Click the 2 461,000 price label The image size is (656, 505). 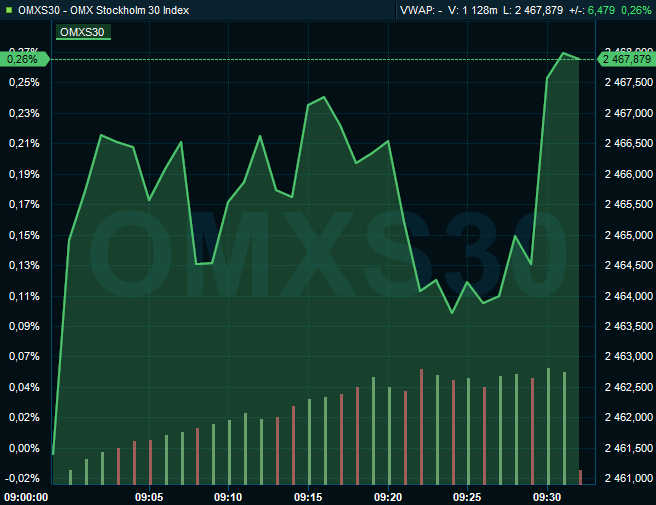[x=629, y=478]
